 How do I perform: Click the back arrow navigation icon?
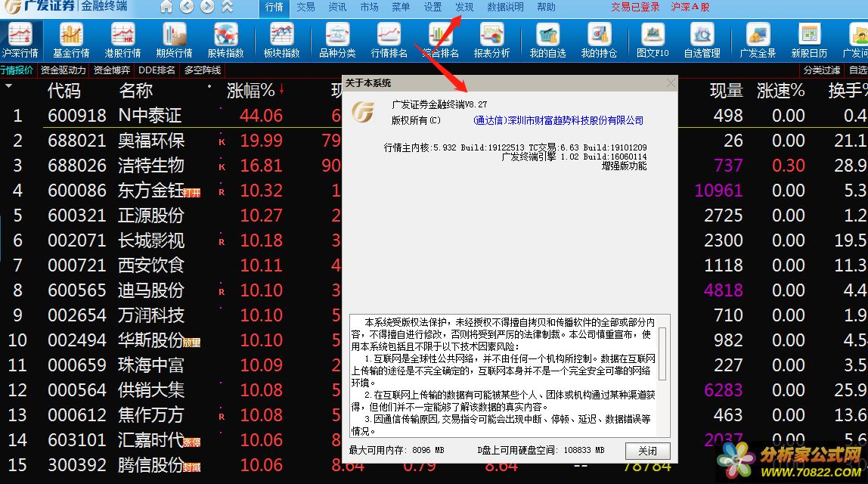click(x=187, y=7)
